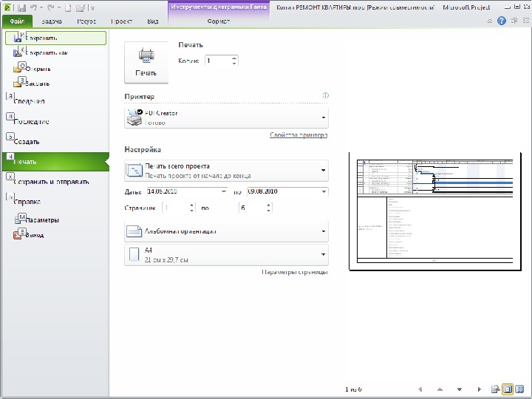This screenshot has width=532, height=399.
Task: Switch to the Формат ribbon tab
Action: click(219, 21)
